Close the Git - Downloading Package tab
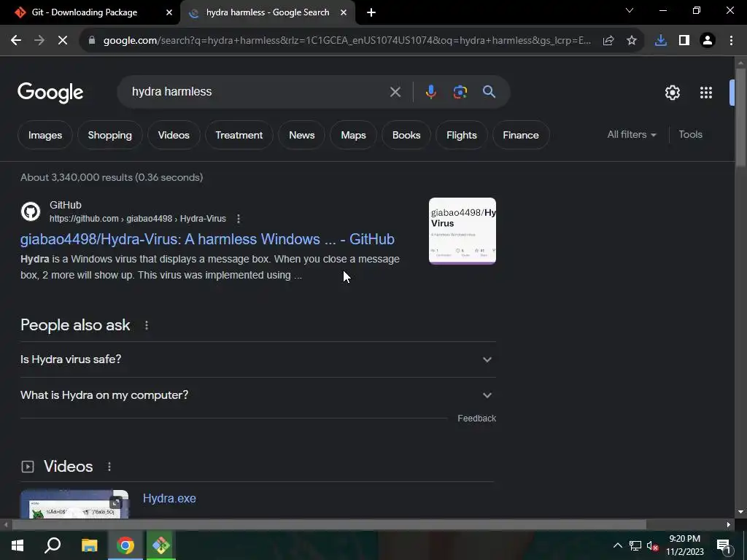The height and width of the screenshot is (560, 747). (x=169, y=12)
